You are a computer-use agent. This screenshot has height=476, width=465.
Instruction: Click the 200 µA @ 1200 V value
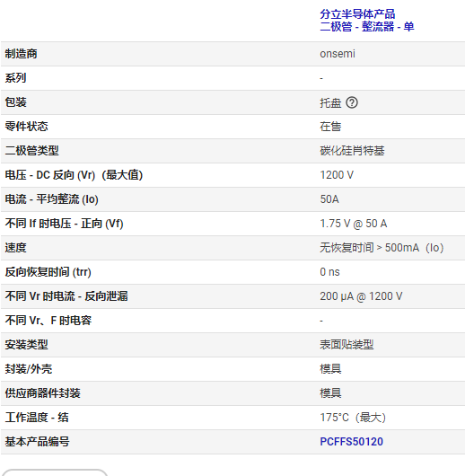click(x=361, y=296)
